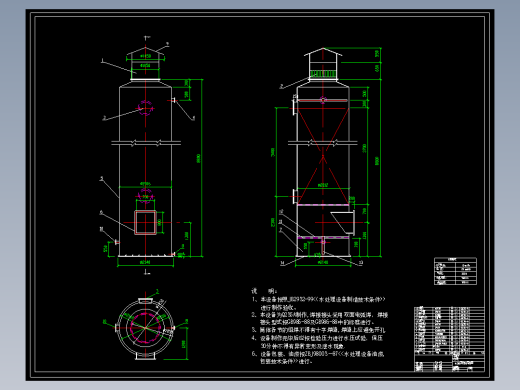Click the circular top plan view of the tower
Image resolution: width=520 pixels, height=390 pixels.
point(145,328)
